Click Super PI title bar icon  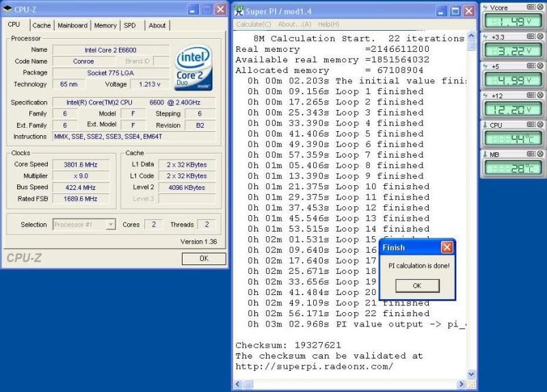[x=239, y=11]
